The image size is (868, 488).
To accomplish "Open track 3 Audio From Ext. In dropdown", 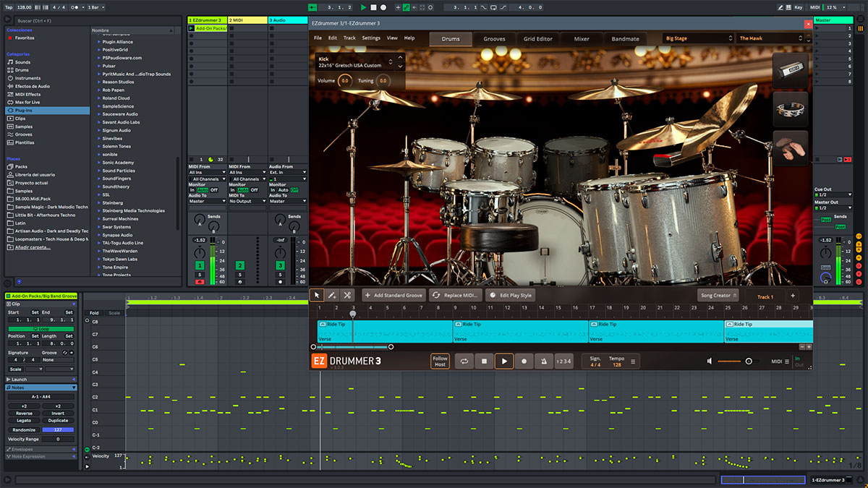I will (x=288, y=173).
